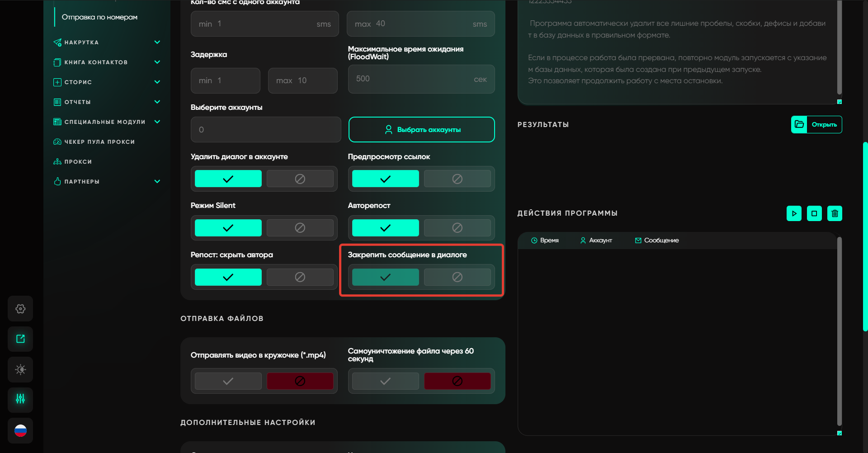
Task: Open Чекер пула прокси menu item
Action: click(99, 142)
